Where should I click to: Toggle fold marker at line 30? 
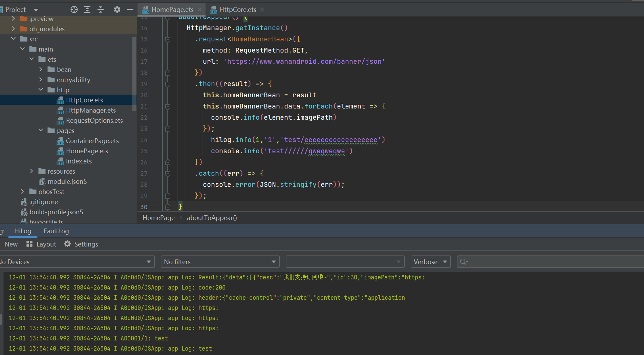tap(168, 207)
